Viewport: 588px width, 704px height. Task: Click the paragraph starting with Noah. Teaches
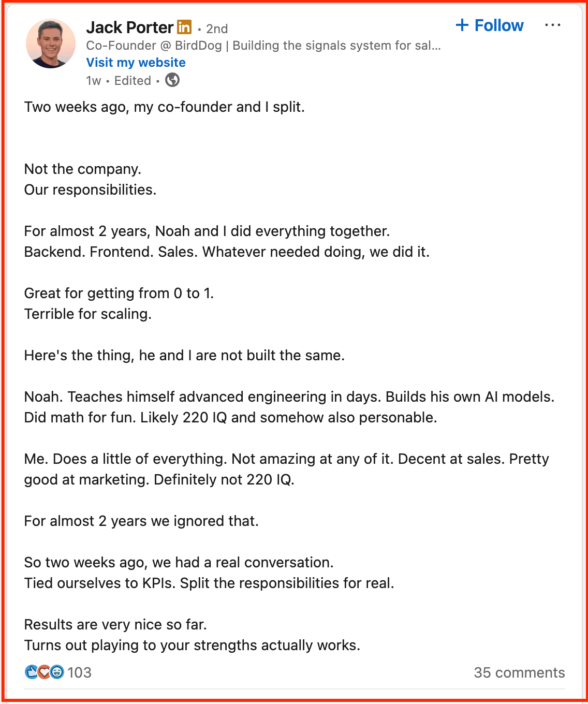[289, 407]
